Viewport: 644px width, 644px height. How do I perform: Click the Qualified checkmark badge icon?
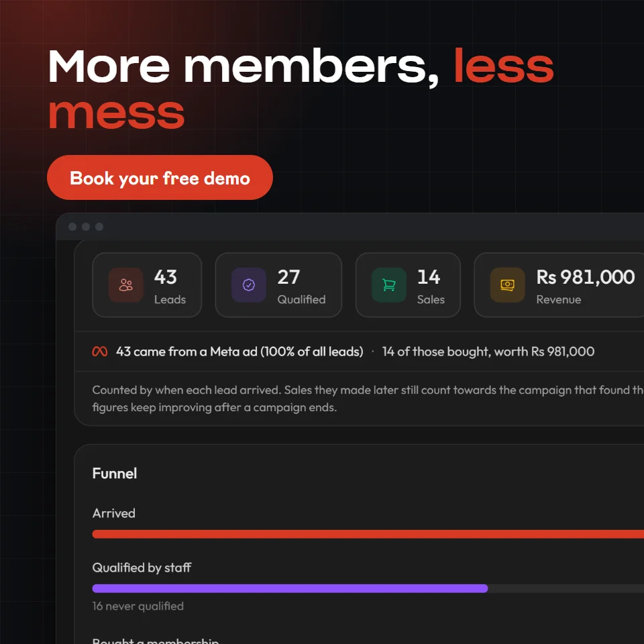pyautogui.click(x=249, y=284)
